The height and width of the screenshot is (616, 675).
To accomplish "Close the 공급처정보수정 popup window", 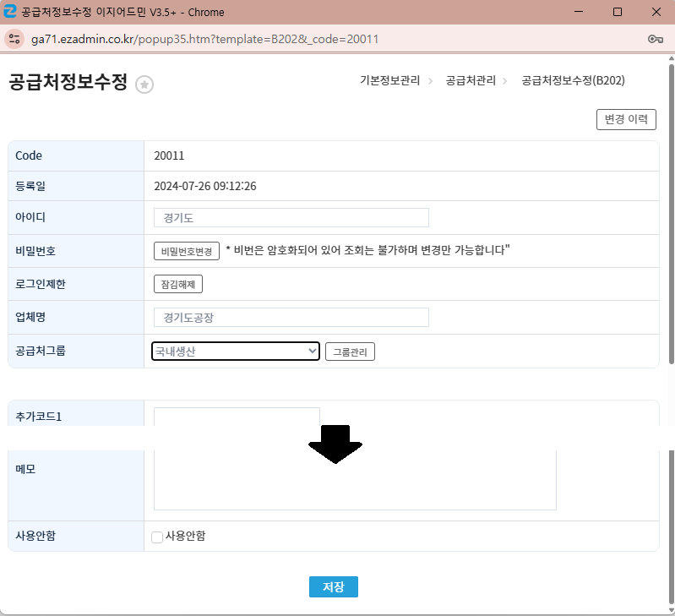I will pyautogui.click(x=656, y=12).
